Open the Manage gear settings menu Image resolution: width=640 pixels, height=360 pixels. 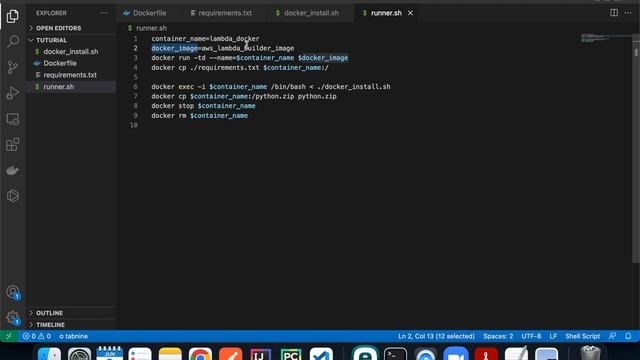pos(13,318)
